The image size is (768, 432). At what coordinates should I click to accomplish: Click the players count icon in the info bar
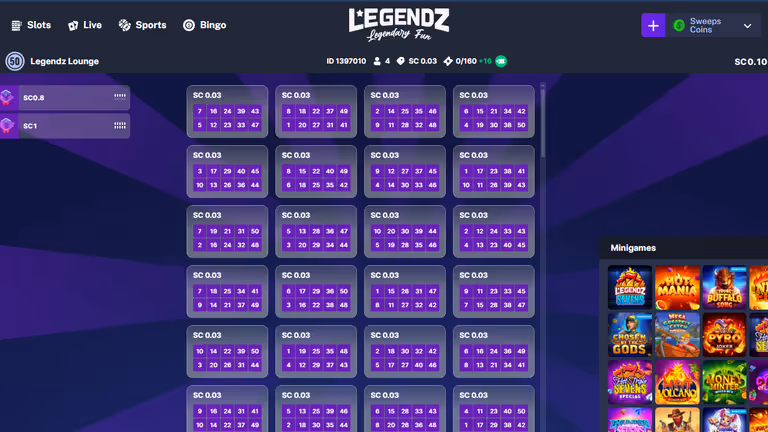tap(377, 61)
